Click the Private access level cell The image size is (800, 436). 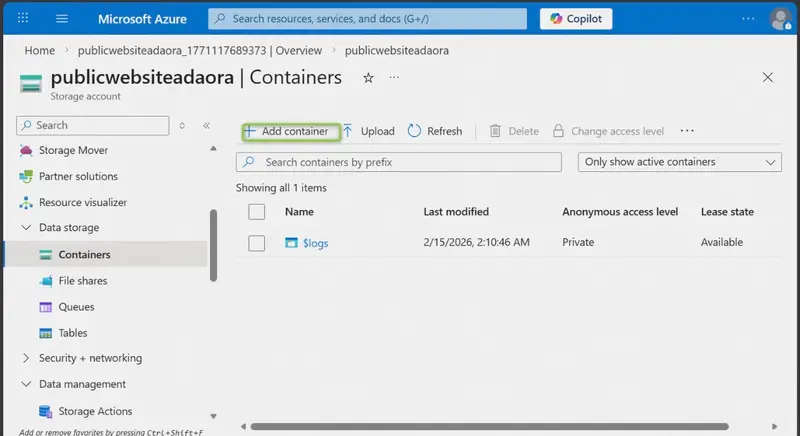[x=578, y=242]
